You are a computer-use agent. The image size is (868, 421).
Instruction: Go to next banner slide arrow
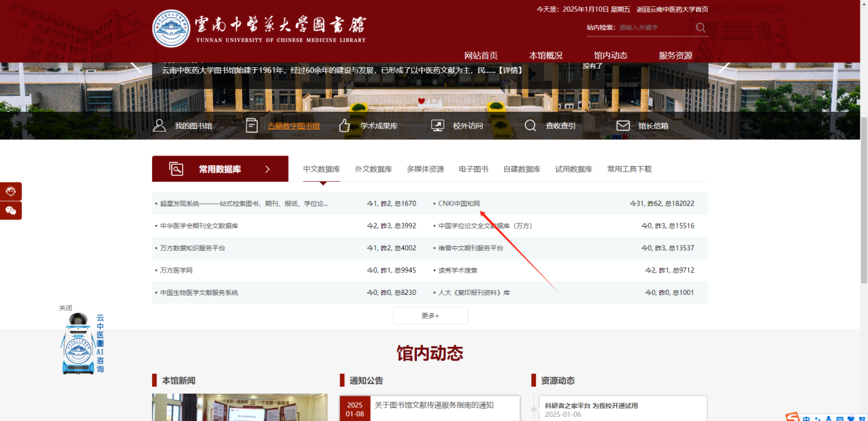724,66
